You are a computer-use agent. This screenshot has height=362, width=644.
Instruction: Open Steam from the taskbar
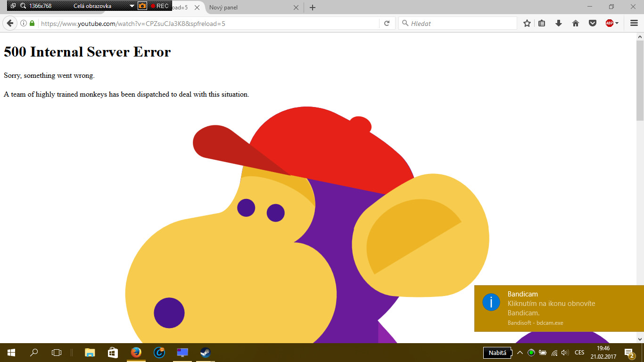click(205, 353)
